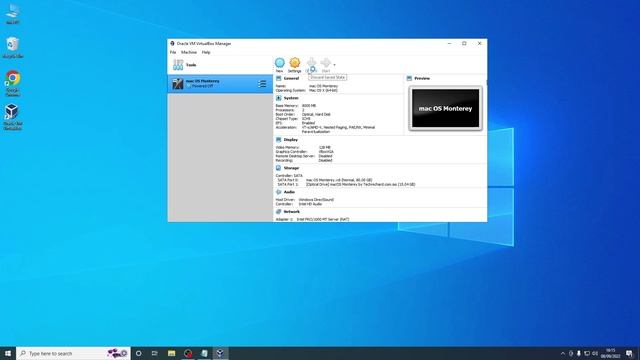The image size is (640, 360).
Task: Open the Start button dropdown arrow
Action: pos(334,64)
